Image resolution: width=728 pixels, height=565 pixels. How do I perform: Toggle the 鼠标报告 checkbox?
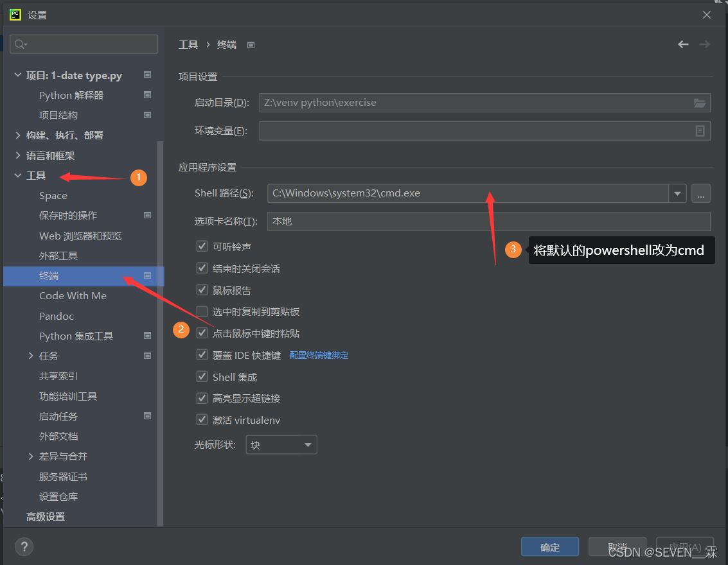click(202, 290)
